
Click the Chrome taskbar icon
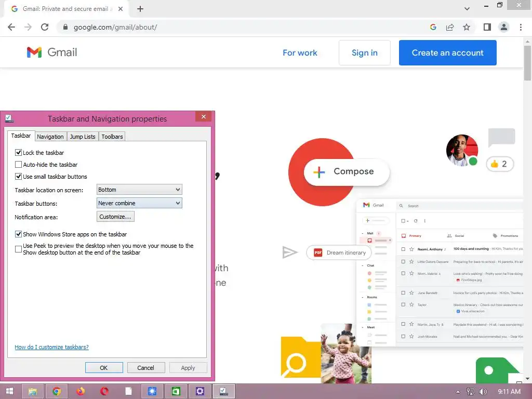click(57, 391)
